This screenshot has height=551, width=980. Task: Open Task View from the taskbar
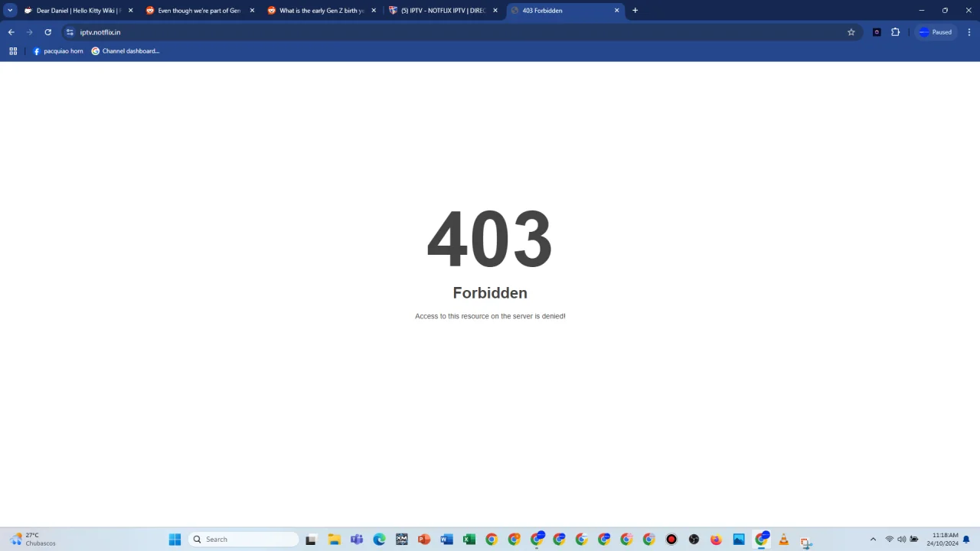pyautogui.click(x=311, y=540)
